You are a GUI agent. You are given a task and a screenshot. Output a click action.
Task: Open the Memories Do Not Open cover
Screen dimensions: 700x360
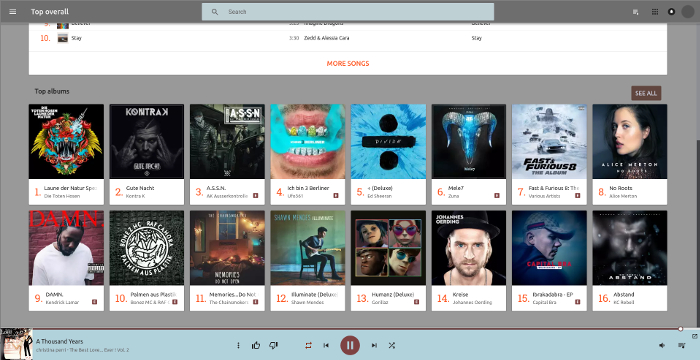click(x=227, y=248)
